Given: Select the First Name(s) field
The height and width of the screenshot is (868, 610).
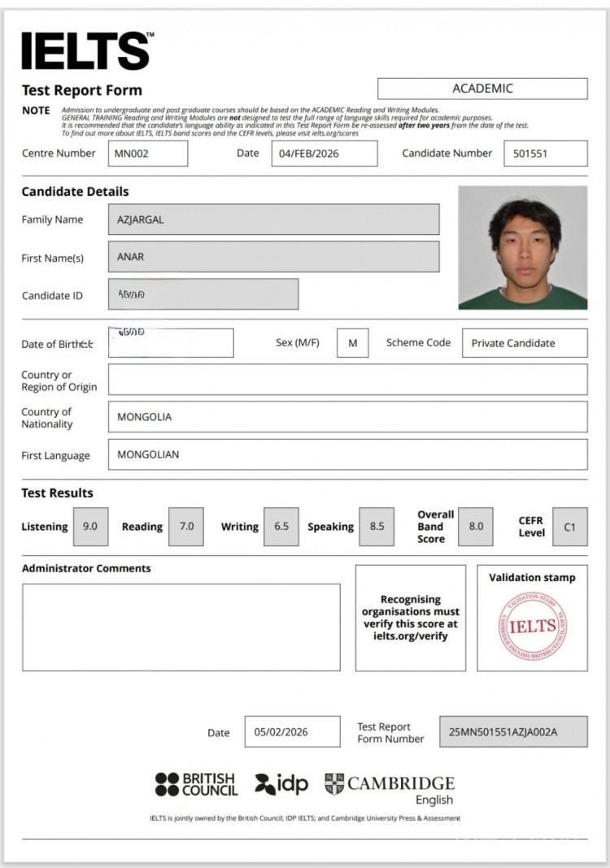Looking at the screenshot, I should 273,257.
